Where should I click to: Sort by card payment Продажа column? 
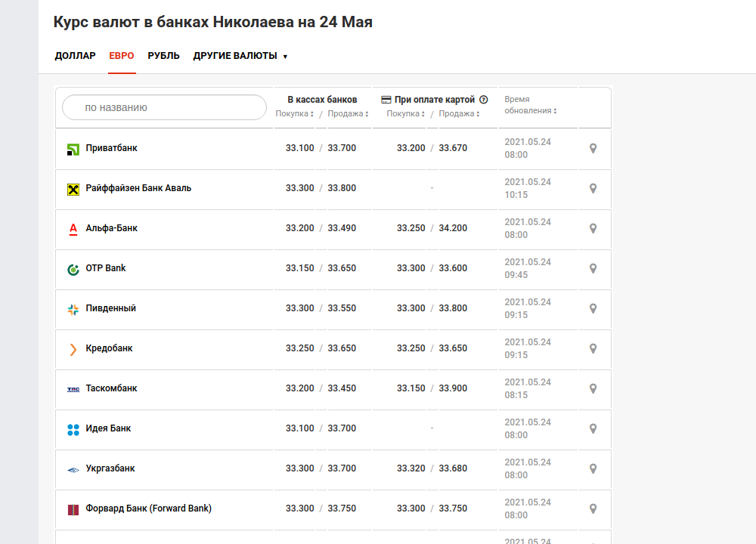pyautogui.click(x=459, y=114)
